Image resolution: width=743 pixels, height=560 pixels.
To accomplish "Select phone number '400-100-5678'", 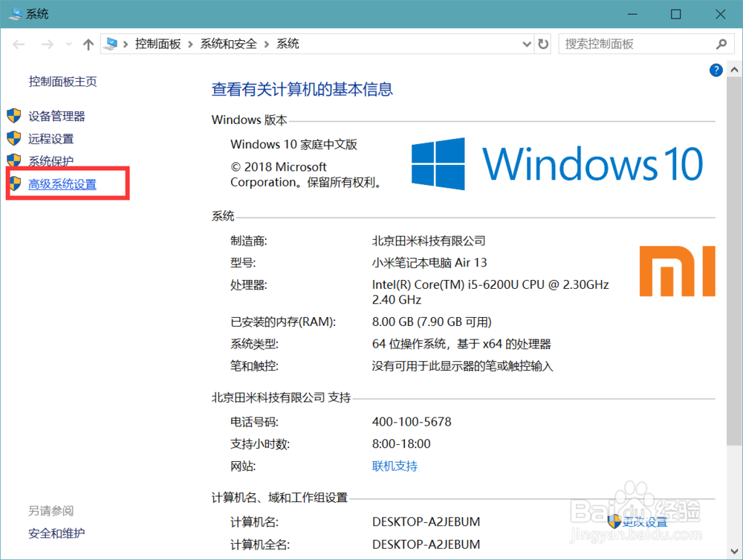I will (x=412, y=422).
